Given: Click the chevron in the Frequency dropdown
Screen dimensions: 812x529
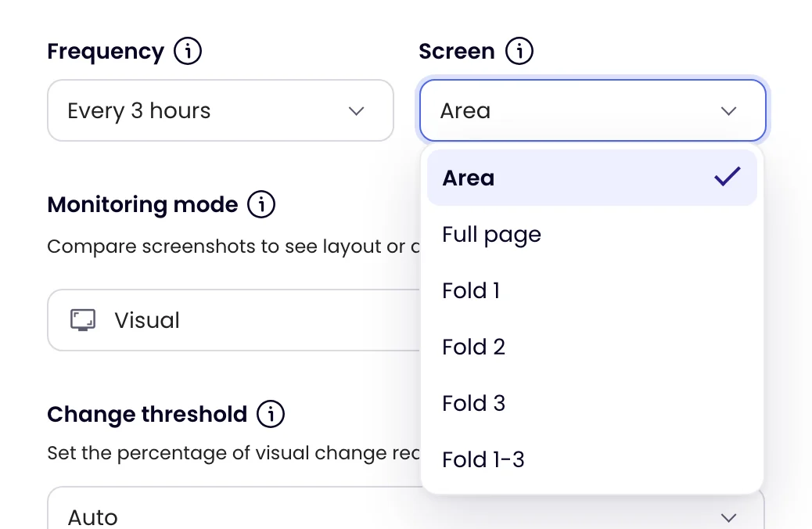Looking at the screenshot, I should (356, 111).
